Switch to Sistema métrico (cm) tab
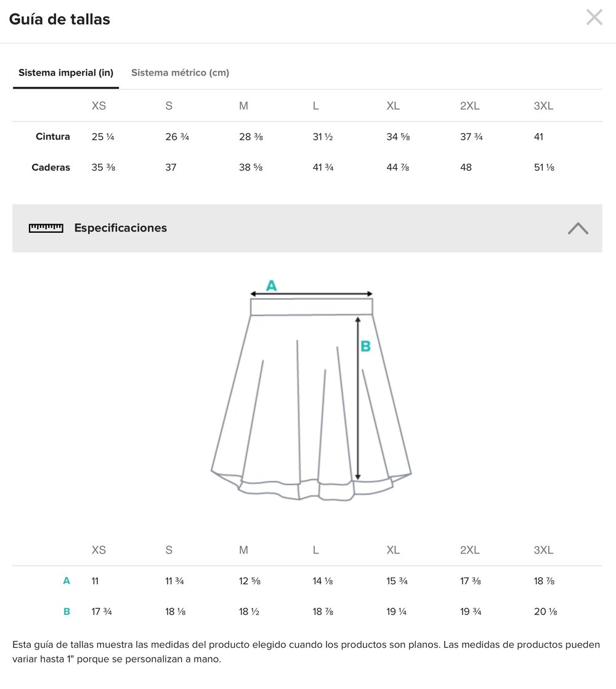 (x=180, y=73)
